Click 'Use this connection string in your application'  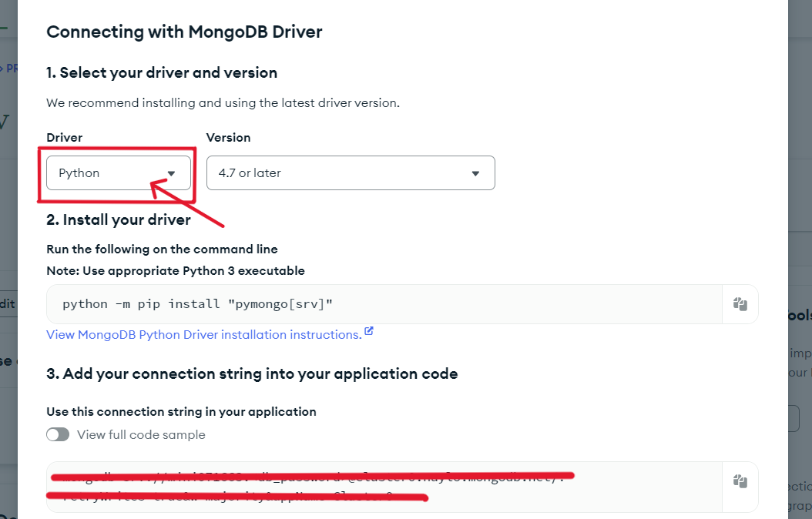(x=181, y=411)
